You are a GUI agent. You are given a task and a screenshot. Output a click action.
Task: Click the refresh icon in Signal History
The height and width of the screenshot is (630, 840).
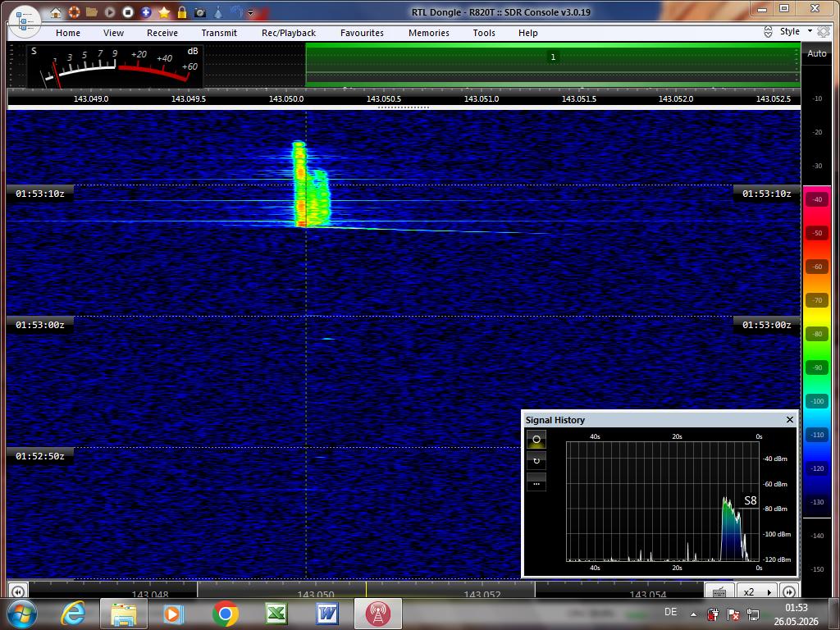tap(536, 461)
